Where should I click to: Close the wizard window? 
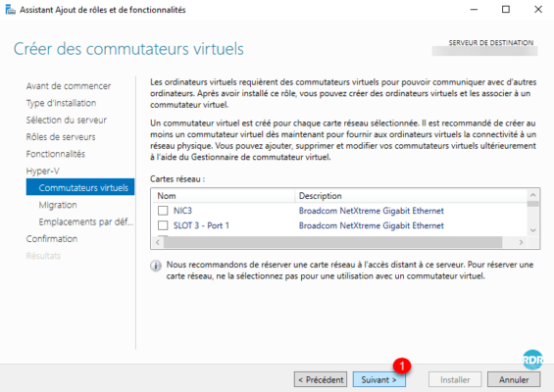click(x=538, y=10)
